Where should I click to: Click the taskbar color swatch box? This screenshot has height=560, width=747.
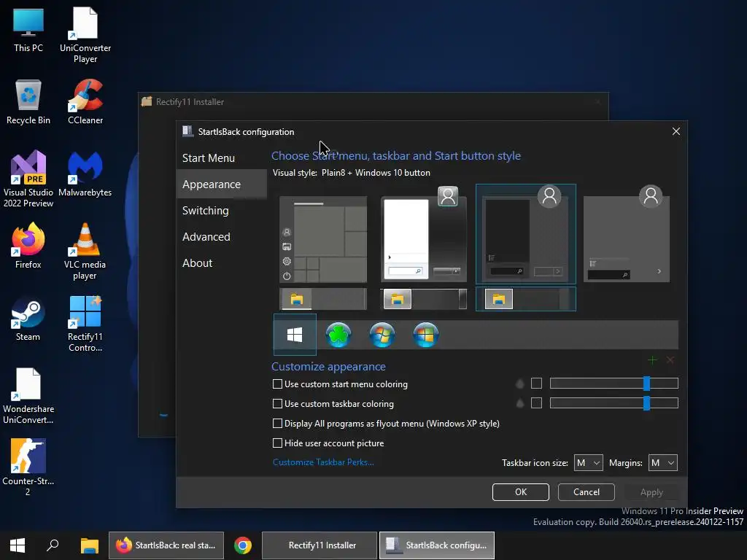tap(536, 403)
